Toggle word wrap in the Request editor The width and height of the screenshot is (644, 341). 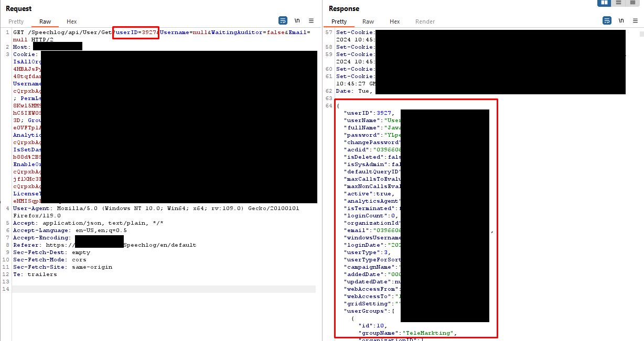point(283,20)
